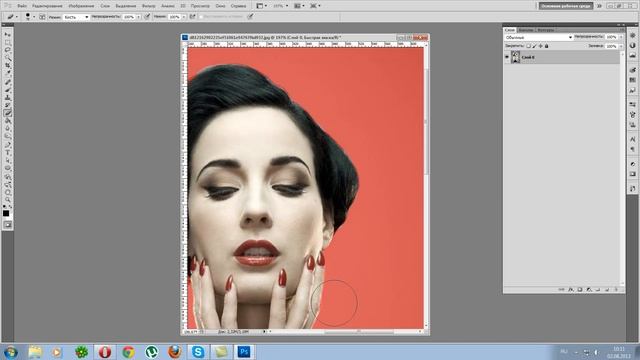Open the Файл menu
This screenshot has width=640, height=360.
click(22, 6)
